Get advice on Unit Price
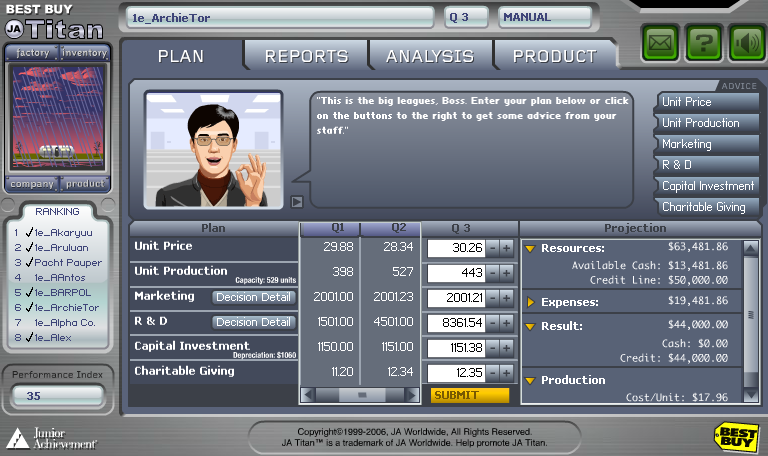Screen dimensions: 768x456 708,102
